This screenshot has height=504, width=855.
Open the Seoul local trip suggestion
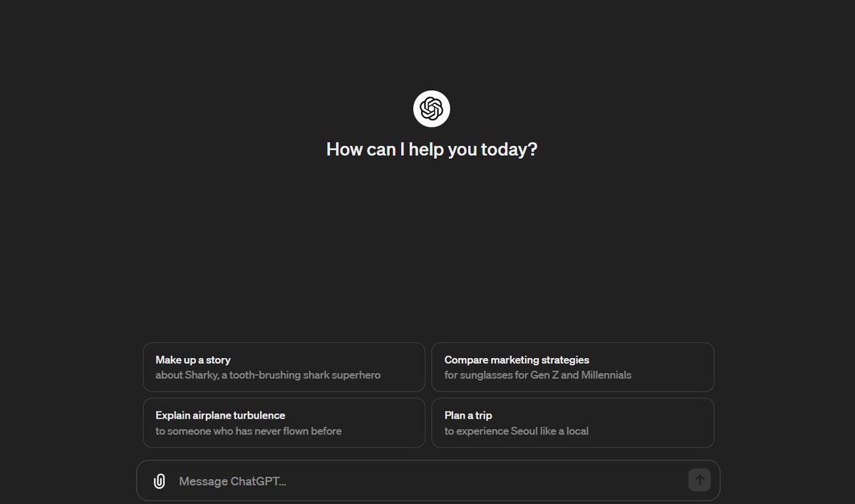572,422
